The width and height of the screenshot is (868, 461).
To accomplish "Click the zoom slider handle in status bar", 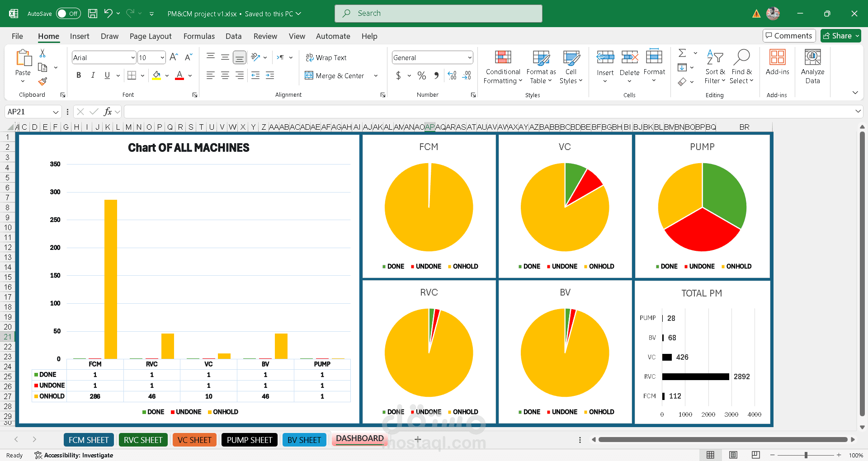I will pos(806,455).
